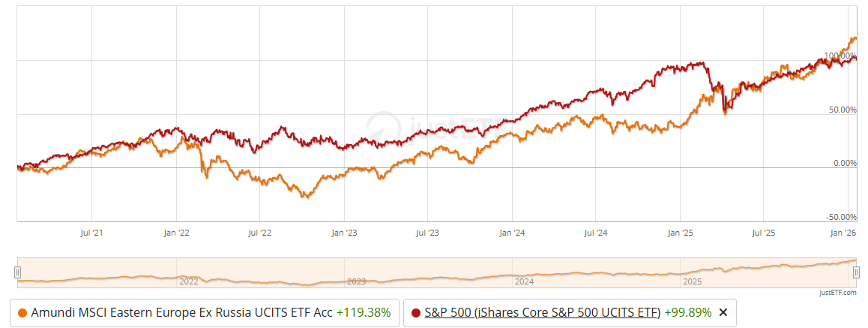Jump to 2025 in the range navigator

click(692, 282)
